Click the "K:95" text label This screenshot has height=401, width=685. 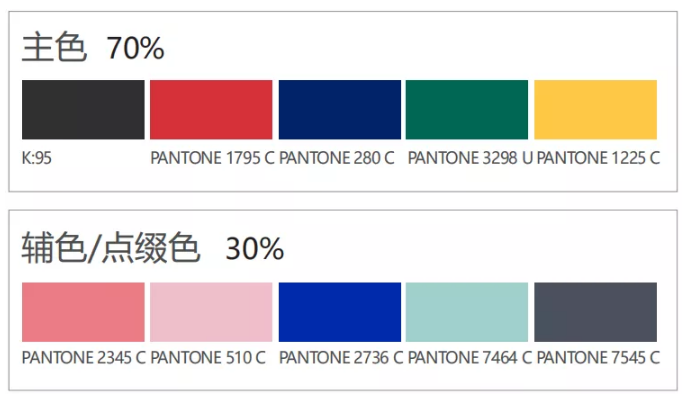(36, 157)
